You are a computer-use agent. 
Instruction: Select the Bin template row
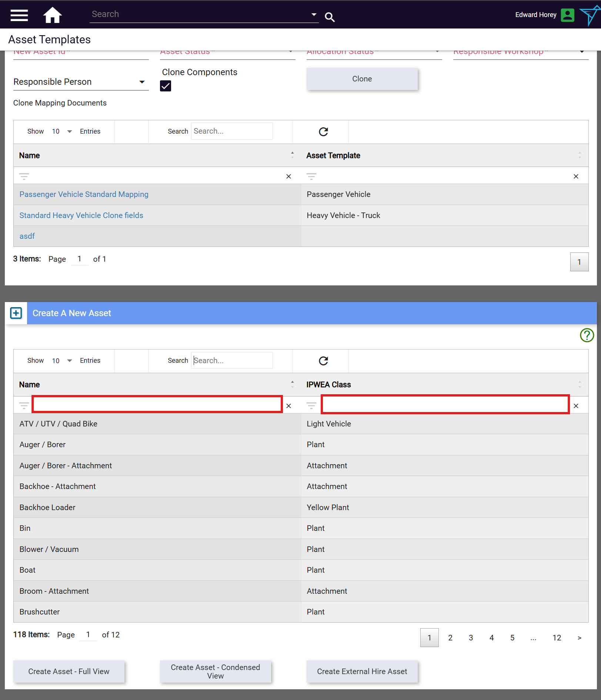point(301,528)
